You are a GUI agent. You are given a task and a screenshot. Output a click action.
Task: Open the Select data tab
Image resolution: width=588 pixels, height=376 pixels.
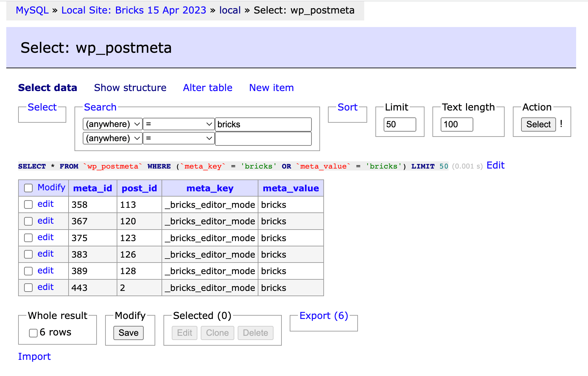[47, 88]
